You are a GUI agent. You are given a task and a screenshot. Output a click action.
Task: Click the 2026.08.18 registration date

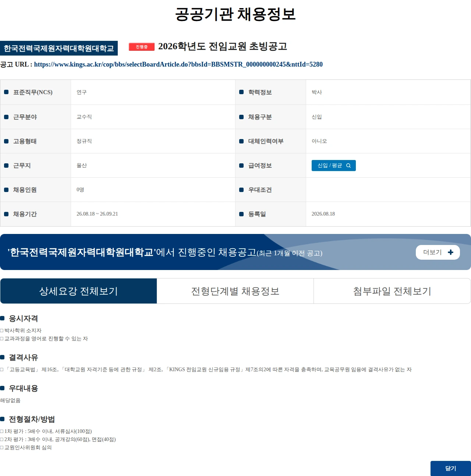323,214
